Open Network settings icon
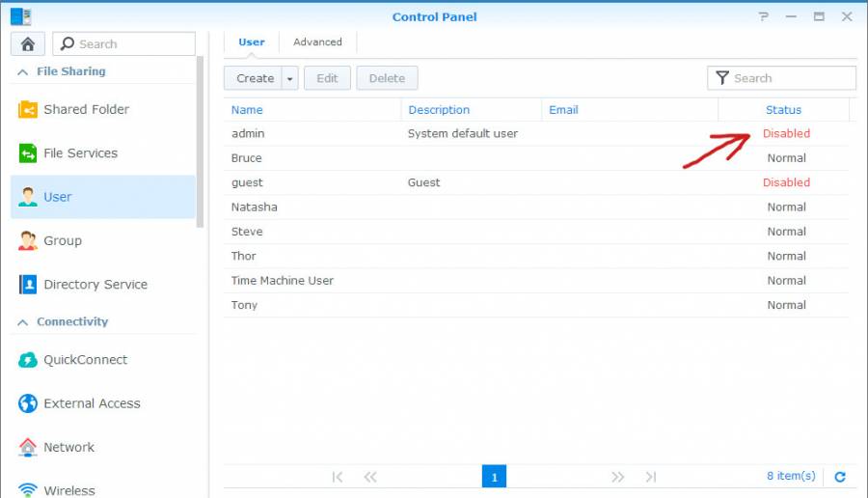 pyautogui.click(x=28, y=448)
